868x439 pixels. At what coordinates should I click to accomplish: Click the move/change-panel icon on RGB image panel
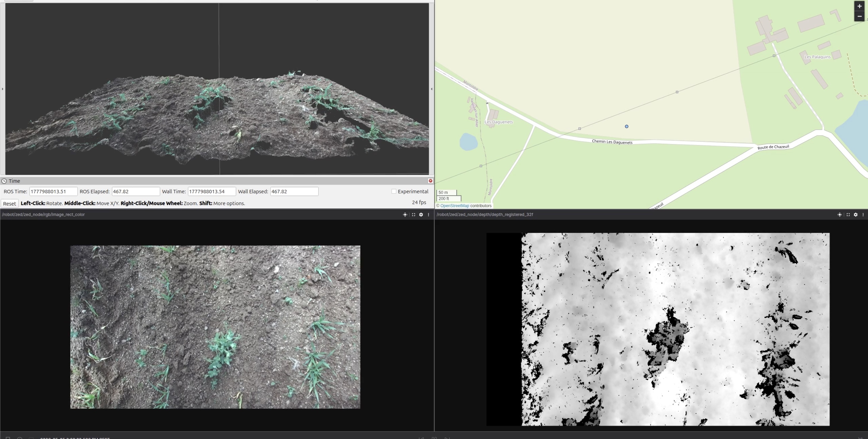[x=405, y=214]
